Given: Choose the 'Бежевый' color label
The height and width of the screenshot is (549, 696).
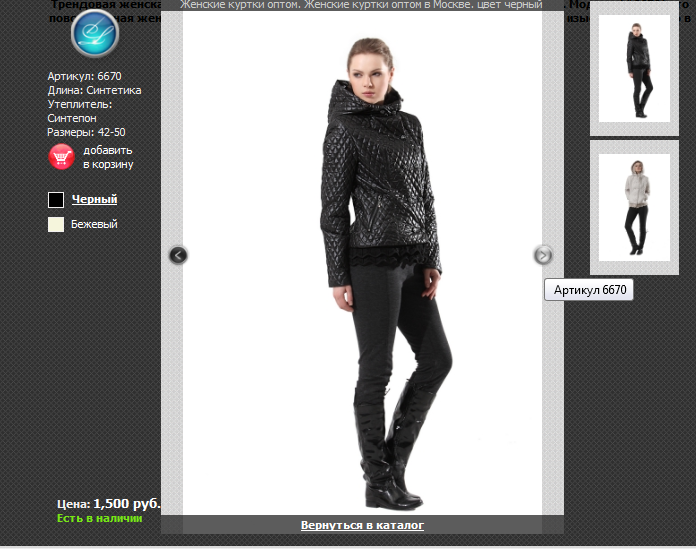Looking at the screenshot, I should [94, 224].
